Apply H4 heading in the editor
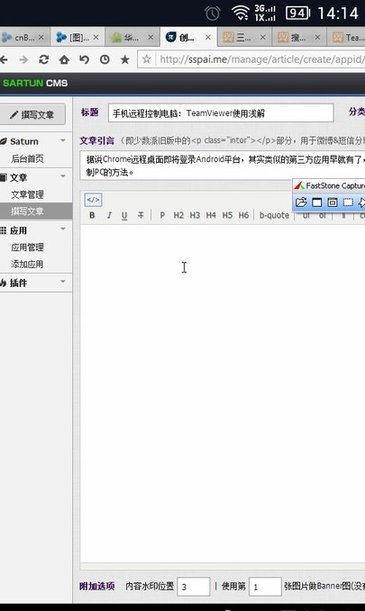 [x=211, y=215]
